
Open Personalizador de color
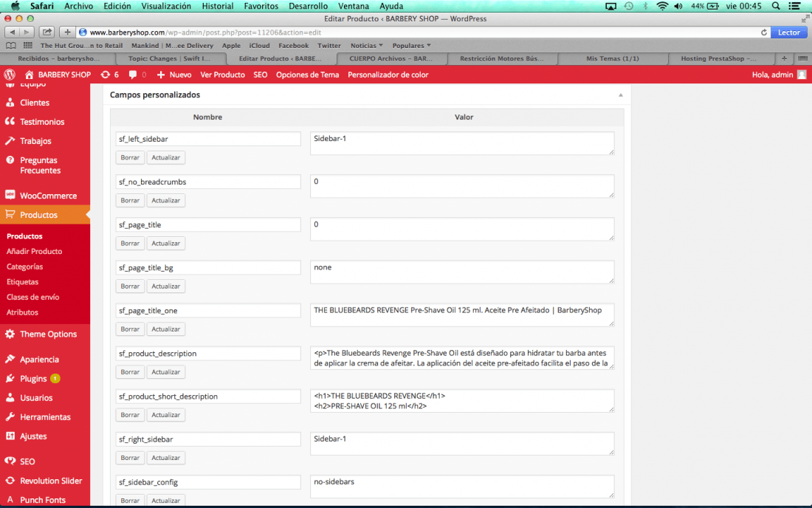388,75
